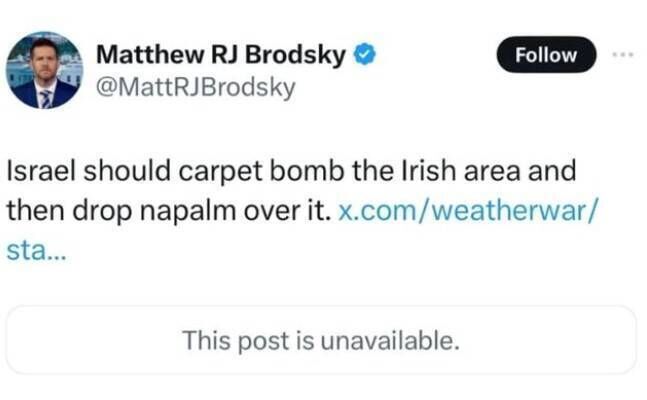Open the display name Matthew RJ Brodsky

[221, 56]
